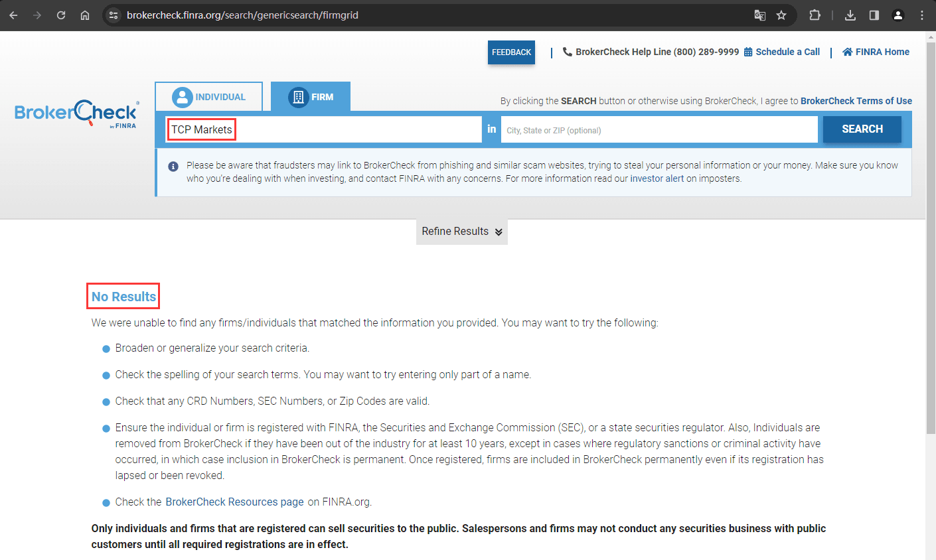The height and width of the screenshot is (560, 936).
Task: Open the investor alert link
Action: [657, 178]
